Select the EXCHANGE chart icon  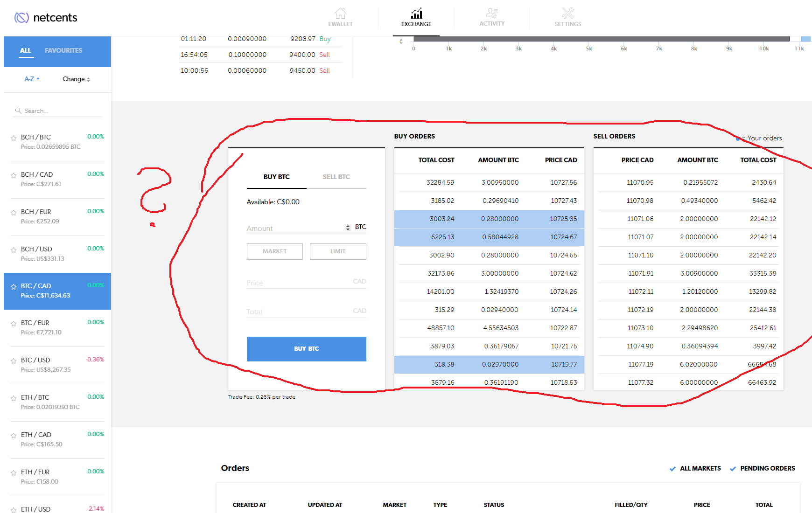tap(416, 17)
